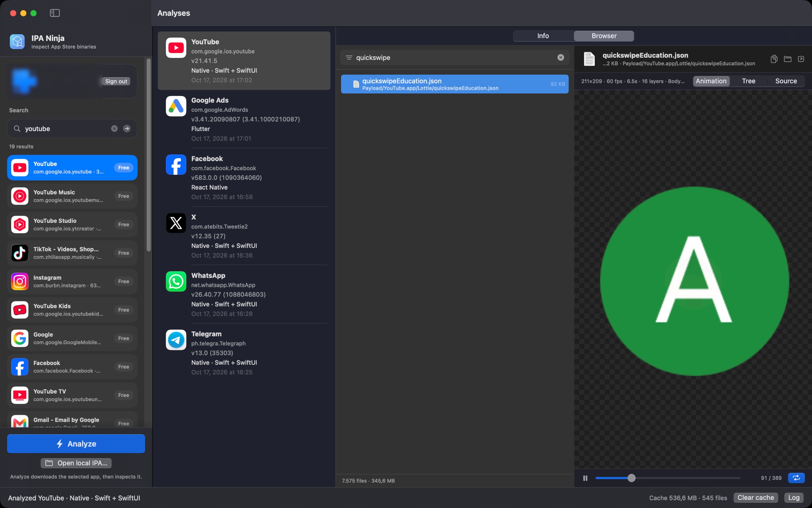812x508 pixels.
Task: Switch to the Browser tab
Action: [x=604, y=36]
